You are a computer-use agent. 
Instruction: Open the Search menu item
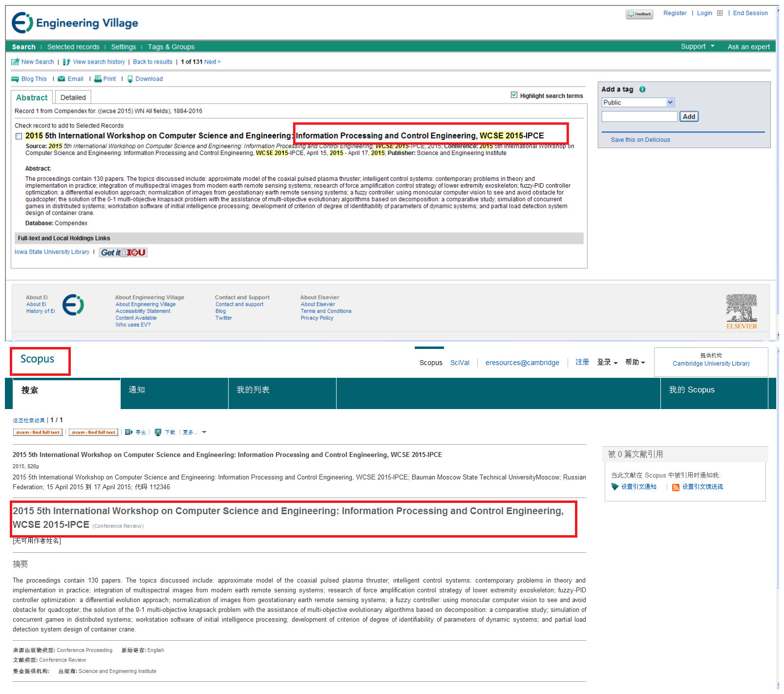(24, 47)
